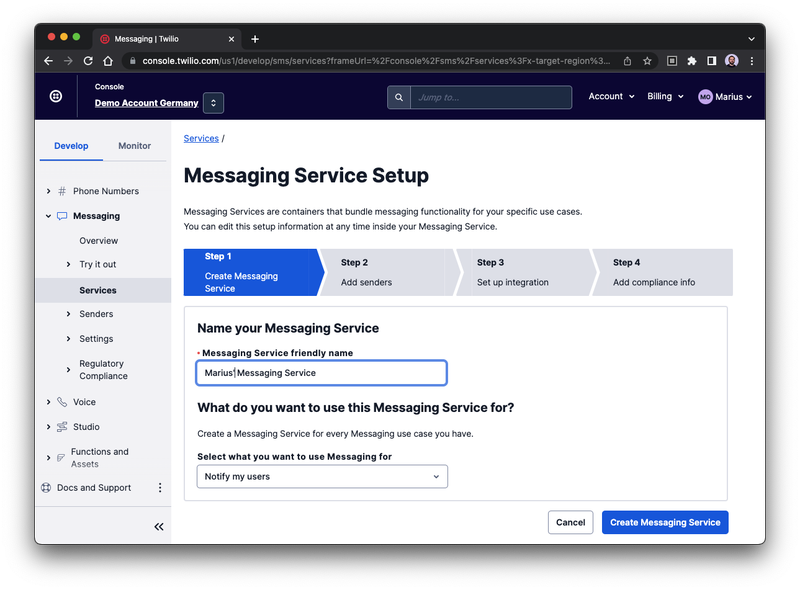The image size is (800, 590).
Task: Click the Marius avatar icon top-right
Action: tap(705, 96)
